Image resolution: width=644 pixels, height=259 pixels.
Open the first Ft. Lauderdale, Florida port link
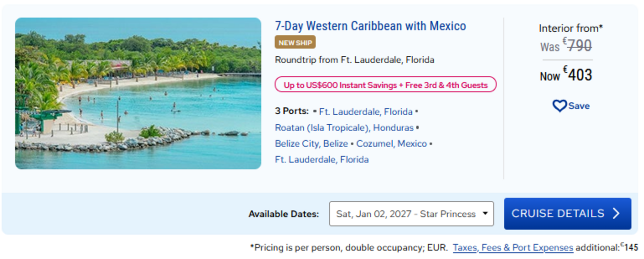point(366,112)
